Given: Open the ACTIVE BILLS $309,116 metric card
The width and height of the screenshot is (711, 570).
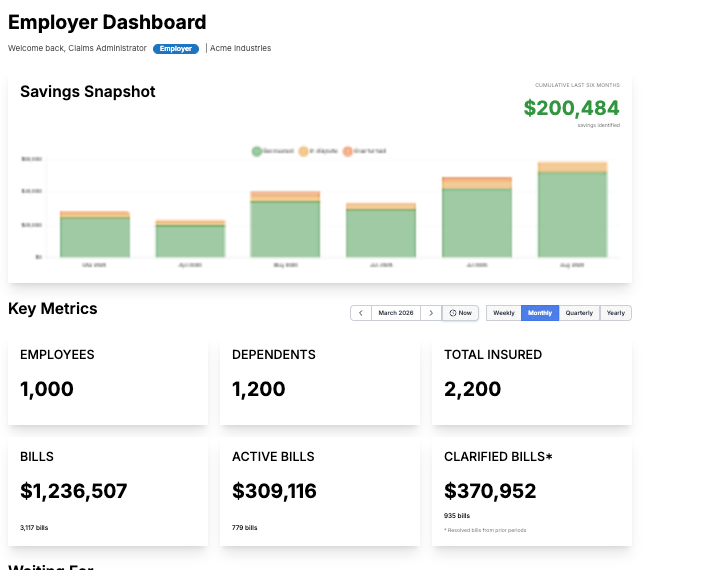Looking at the screenshot, I should [320, 492].
